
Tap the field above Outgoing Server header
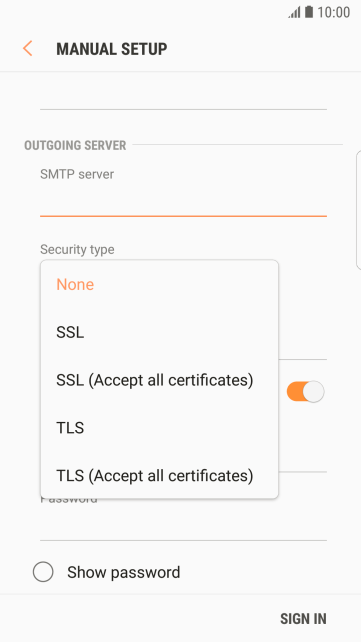click(183, 96)
